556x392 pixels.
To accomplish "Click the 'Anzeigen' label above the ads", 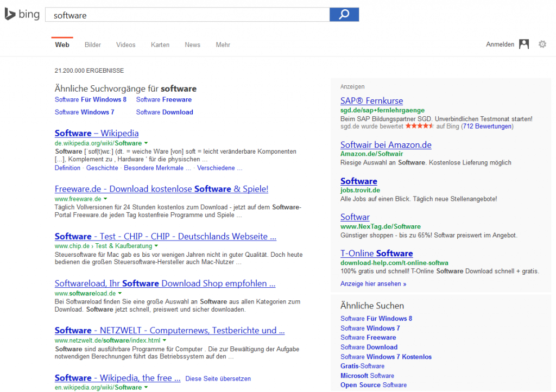I will [x=352, y=86].
